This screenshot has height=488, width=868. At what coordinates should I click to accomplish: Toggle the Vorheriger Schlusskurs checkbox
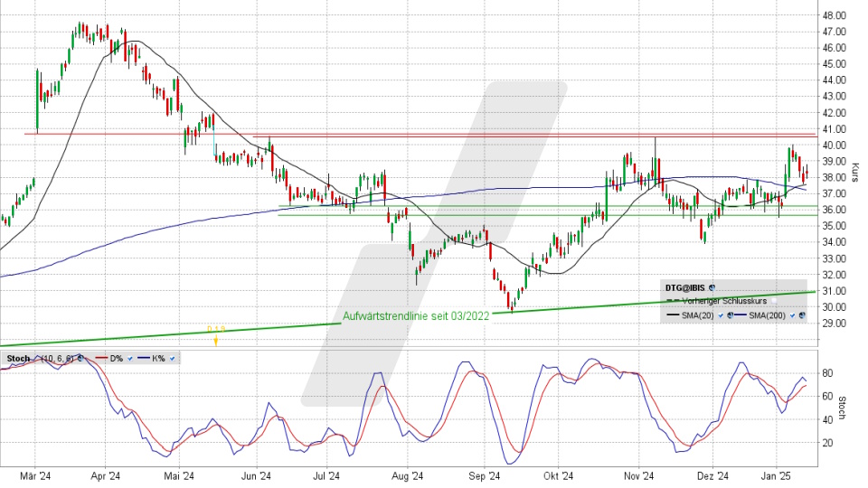click(774, 300)
